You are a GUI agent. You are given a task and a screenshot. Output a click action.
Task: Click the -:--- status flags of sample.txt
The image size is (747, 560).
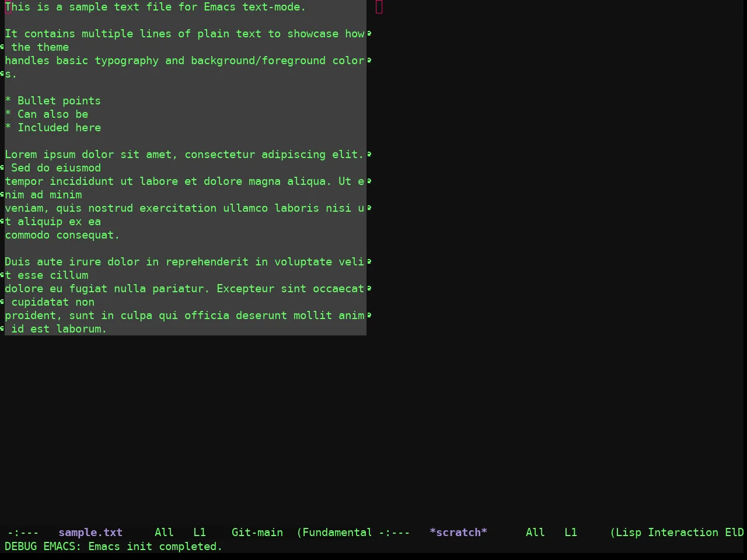point(23,533)
